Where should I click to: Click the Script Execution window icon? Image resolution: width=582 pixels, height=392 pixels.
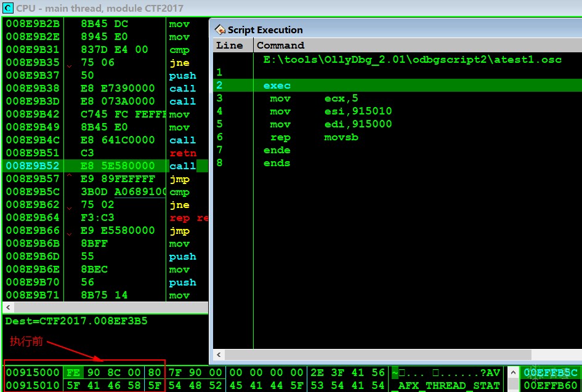(220, 30)
